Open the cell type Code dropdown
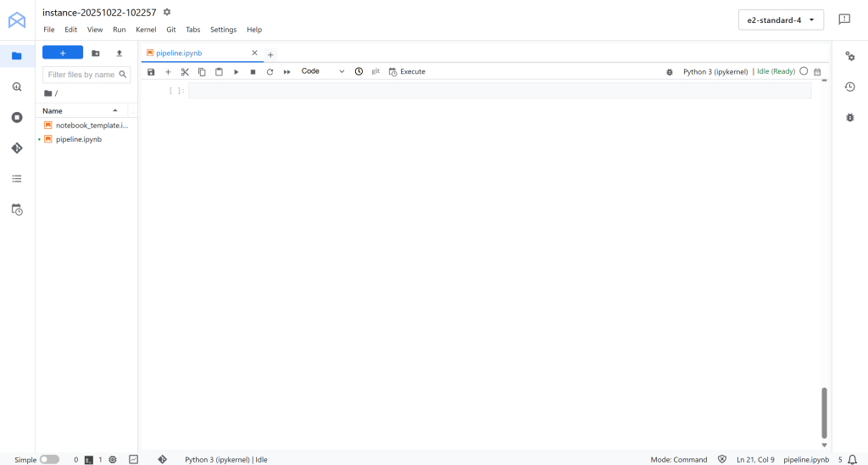Viewport: 868px width, 465px height. pyautogui.click(x=323, y=72)
